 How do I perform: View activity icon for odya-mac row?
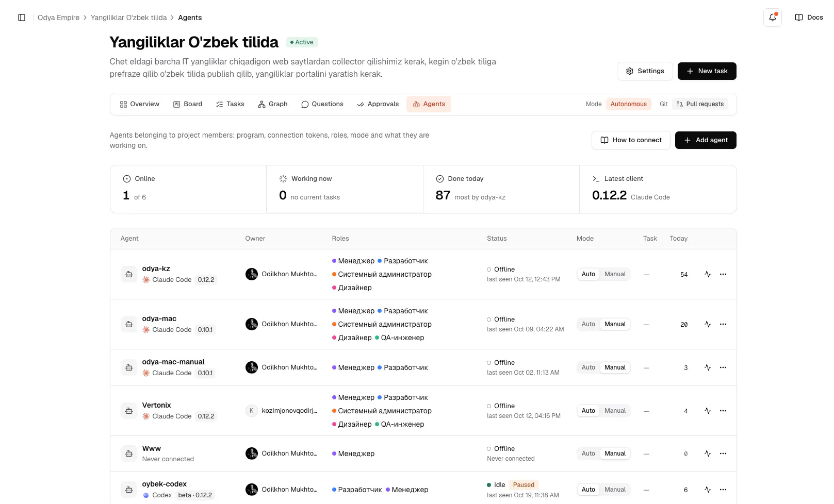[x=708, y=324]
